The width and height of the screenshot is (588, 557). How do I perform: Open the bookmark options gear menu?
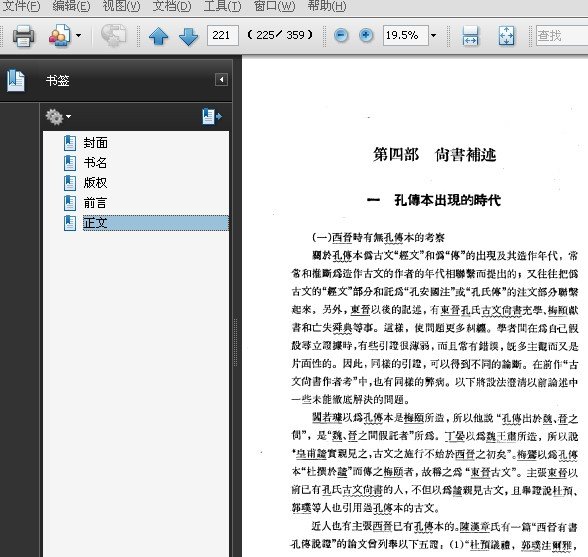pos(58,117)
